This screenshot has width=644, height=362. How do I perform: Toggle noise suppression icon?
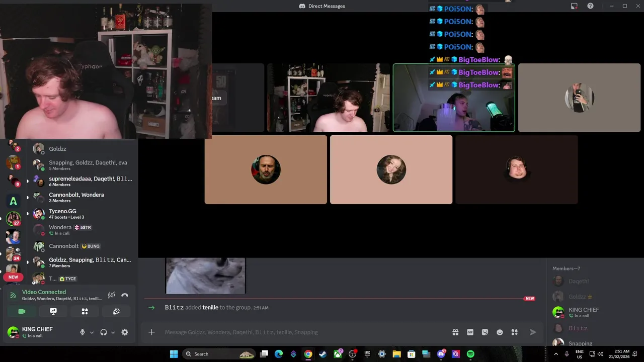coord(111,295)
